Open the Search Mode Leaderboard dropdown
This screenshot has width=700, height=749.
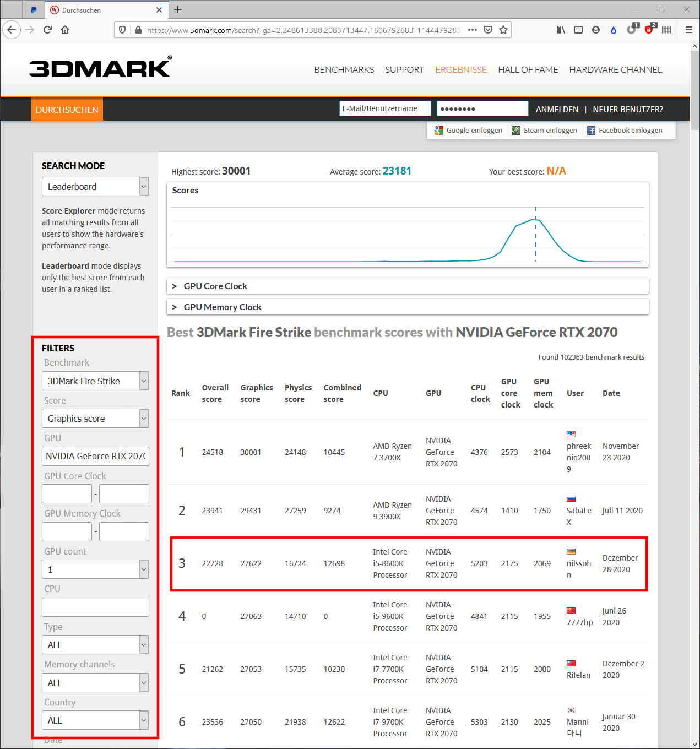(95, 187)
